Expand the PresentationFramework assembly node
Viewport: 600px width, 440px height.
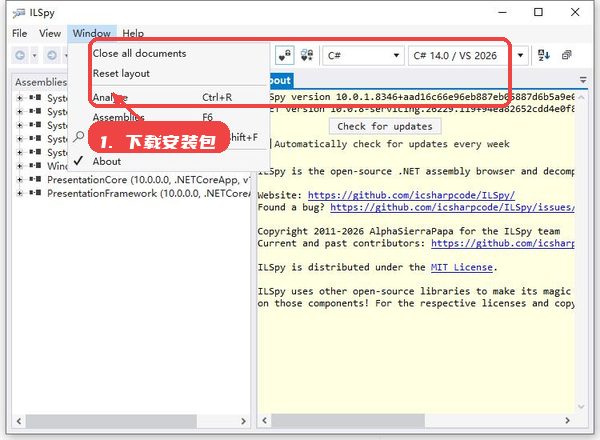[20, 193]
